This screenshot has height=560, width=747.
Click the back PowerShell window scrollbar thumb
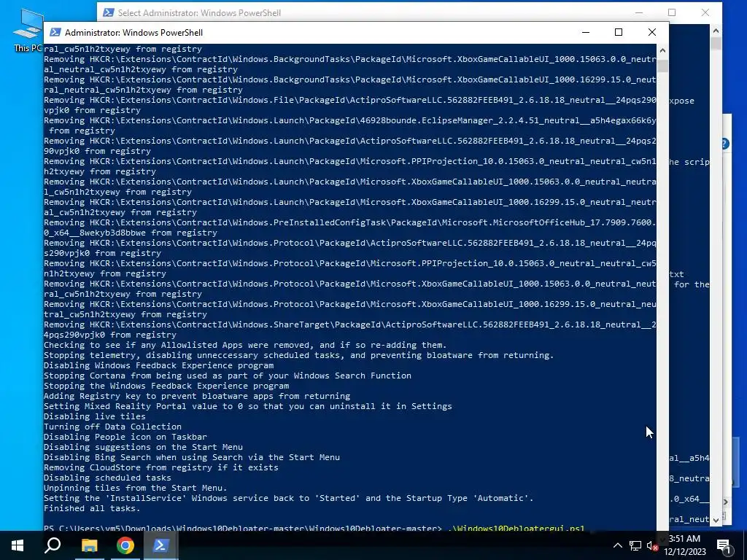click(x=716, y=44)
